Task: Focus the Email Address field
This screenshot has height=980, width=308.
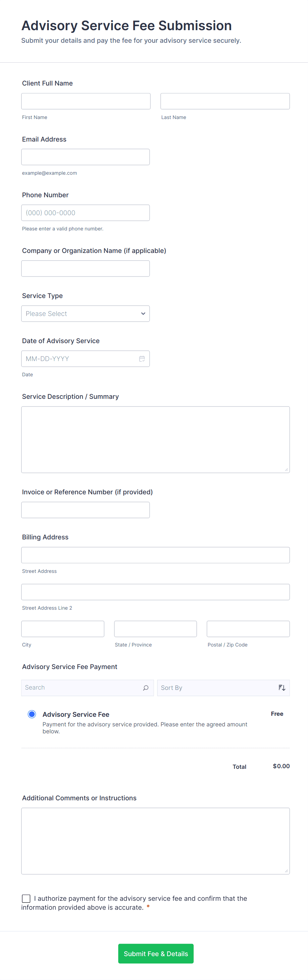Action: coord(85,157)
